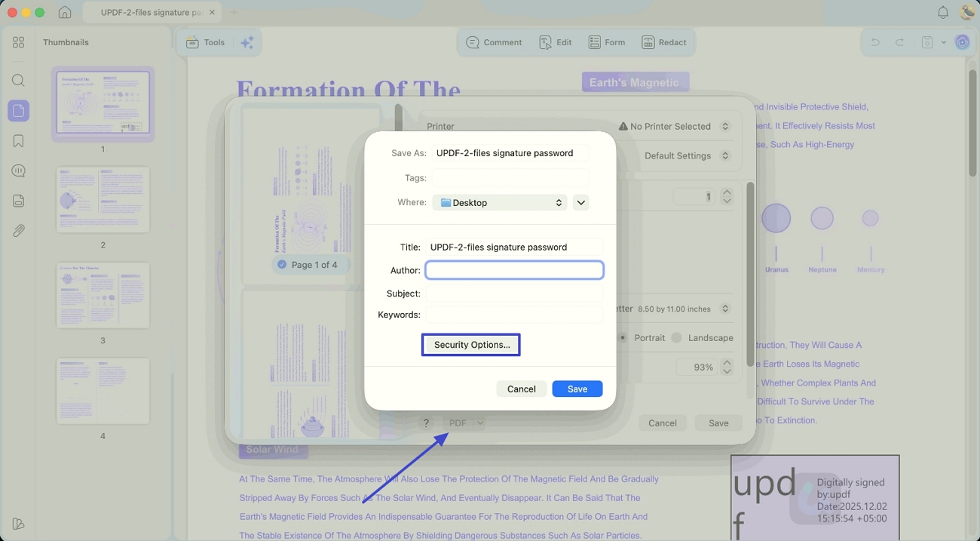Image resolution: width=980 pixels, height=541 pixels.
Task: Open the Tools menu button
Action: tap(205, 42)
